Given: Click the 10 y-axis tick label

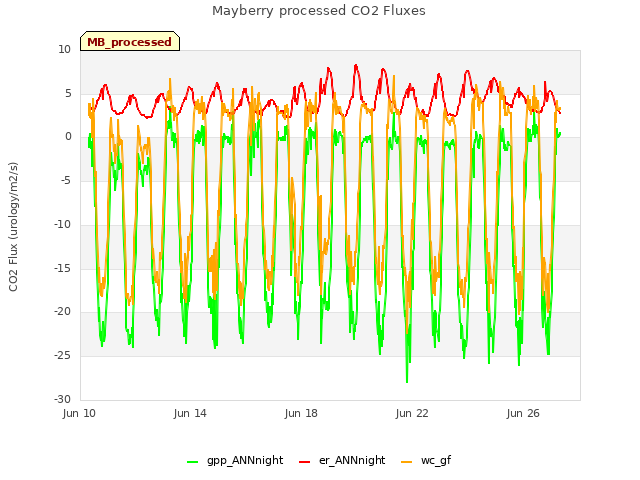Looking at the screenshot, I should [64, 50].
